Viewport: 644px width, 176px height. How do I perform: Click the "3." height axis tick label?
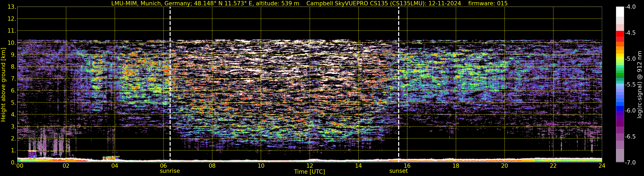pyautogui.click(x=13, y=127)
